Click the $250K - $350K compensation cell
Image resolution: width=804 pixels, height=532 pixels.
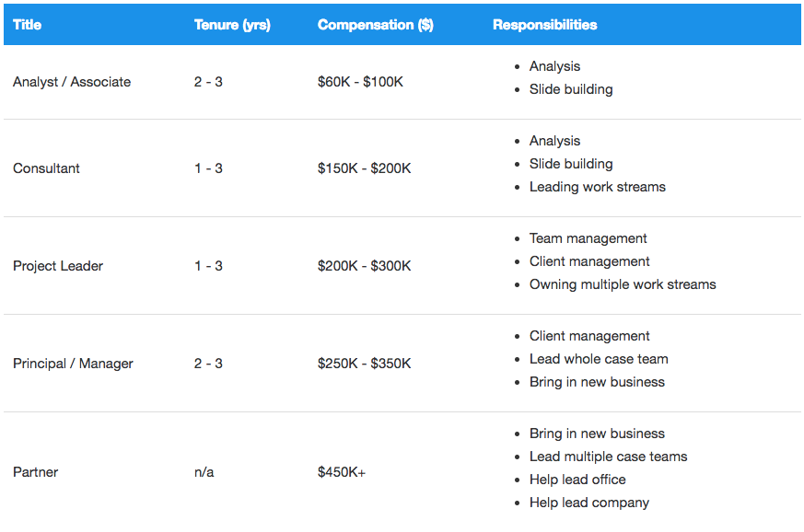pyautogui.click(x=364, y=364)
